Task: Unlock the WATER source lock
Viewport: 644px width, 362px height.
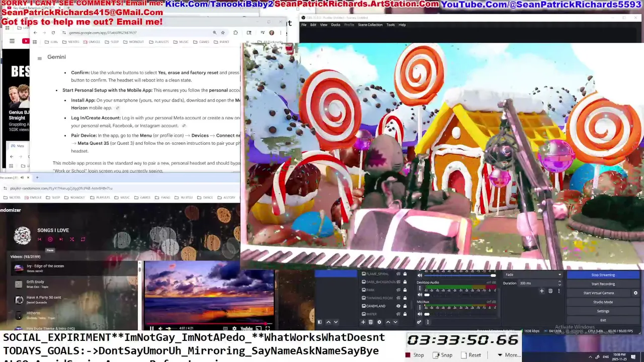Action: (405, 314)
